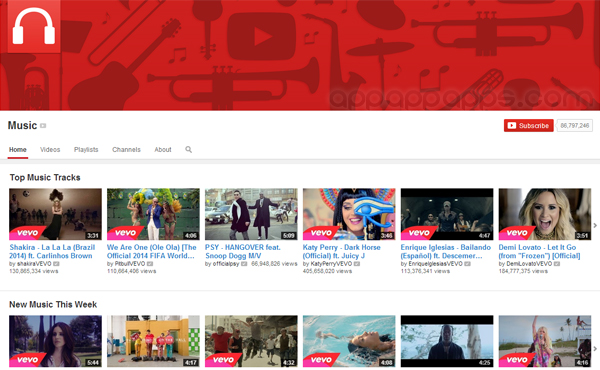Screen dimensions: 600x370
Task: Expand New Music This Week row with right arrow
Action: click(x=595, y=349)
